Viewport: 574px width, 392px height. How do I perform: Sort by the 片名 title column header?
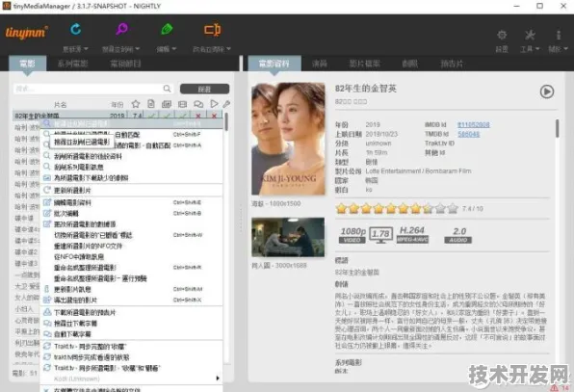pyautogui.click(x=60, y=105)
